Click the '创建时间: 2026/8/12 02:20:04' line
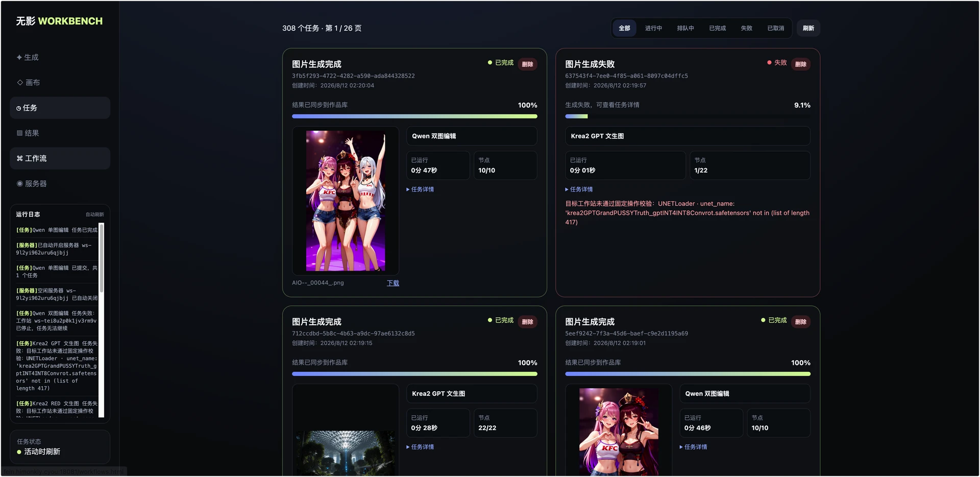980x477 pixels. (333, 86)
